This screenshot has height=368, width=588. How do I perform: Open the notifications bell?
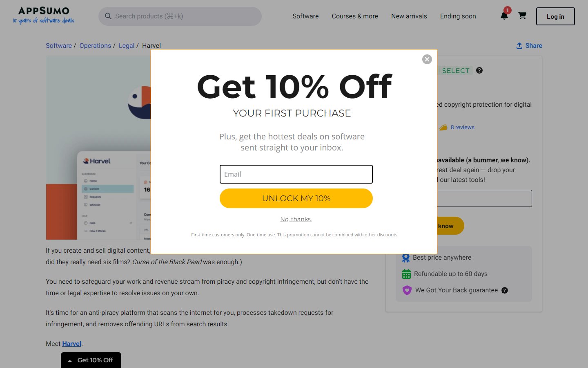pos(504,16)
